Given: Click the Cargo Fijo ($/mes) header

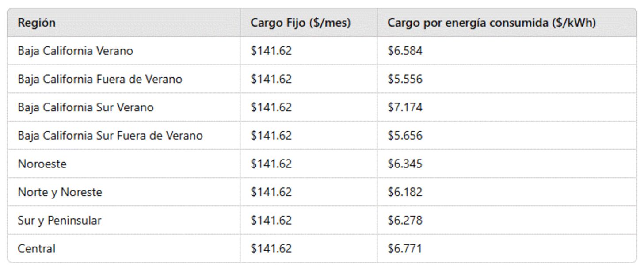Looking at the screenshot, I should (300, 23).
